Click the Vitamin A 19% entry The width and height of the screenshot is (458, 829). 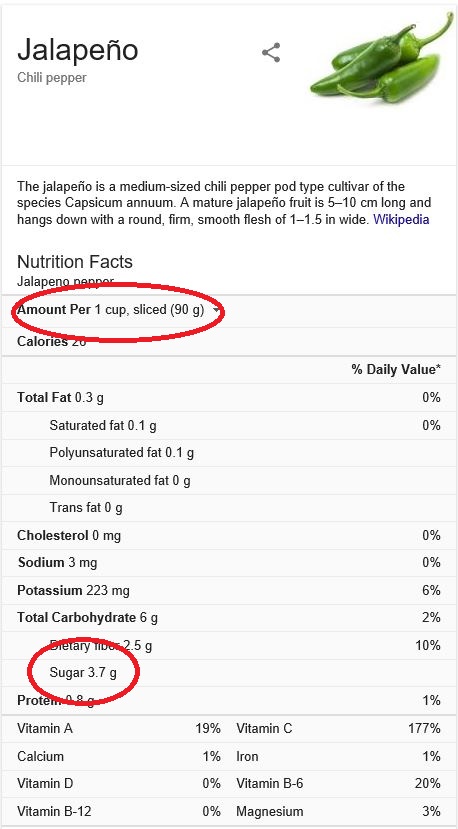pos(118,729)
